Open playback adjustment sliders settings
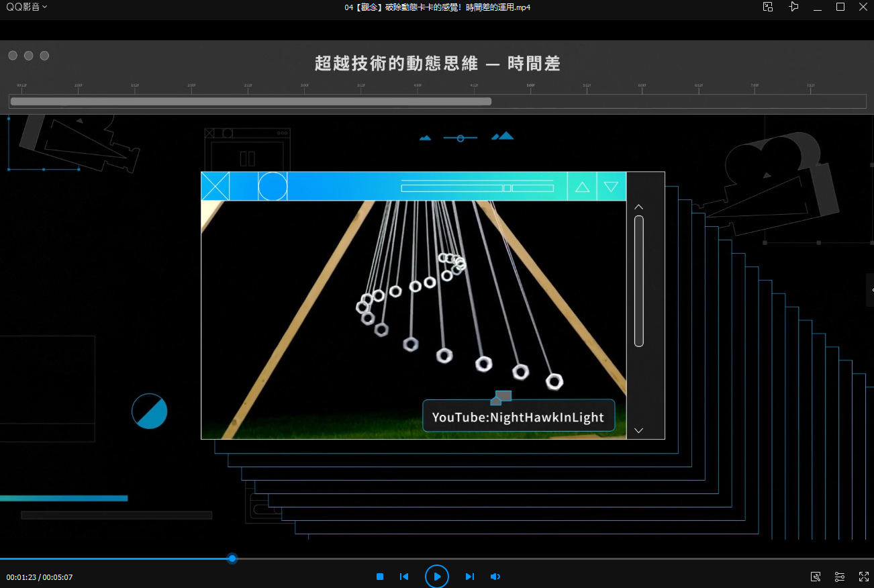 [840, 577]
